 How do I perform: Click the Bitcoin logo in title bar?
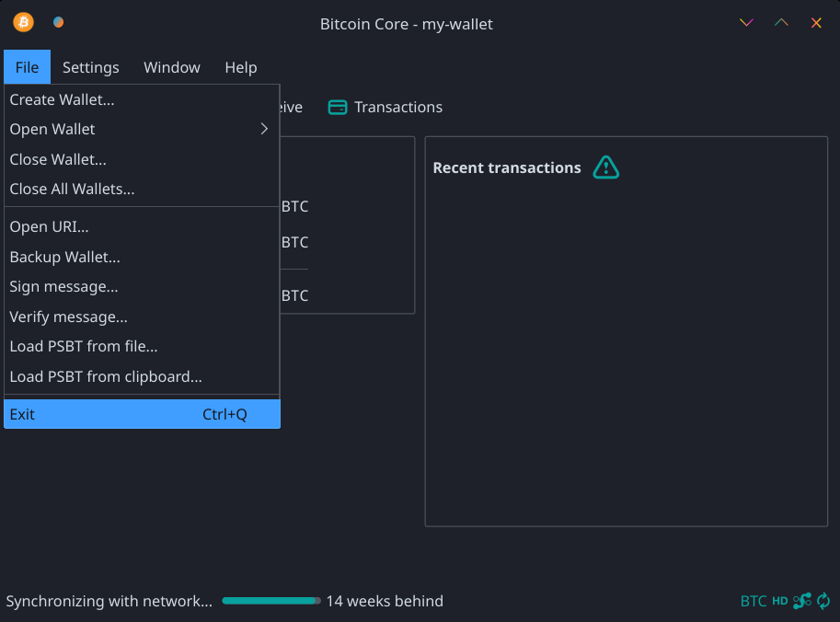[23, 23]
